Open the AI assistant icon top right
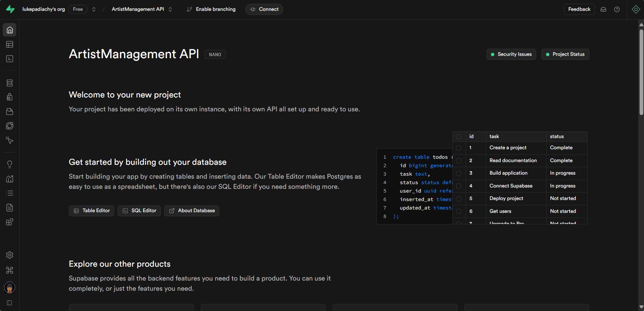The width and height of the screenshot is (644, 311). [636, 9]
